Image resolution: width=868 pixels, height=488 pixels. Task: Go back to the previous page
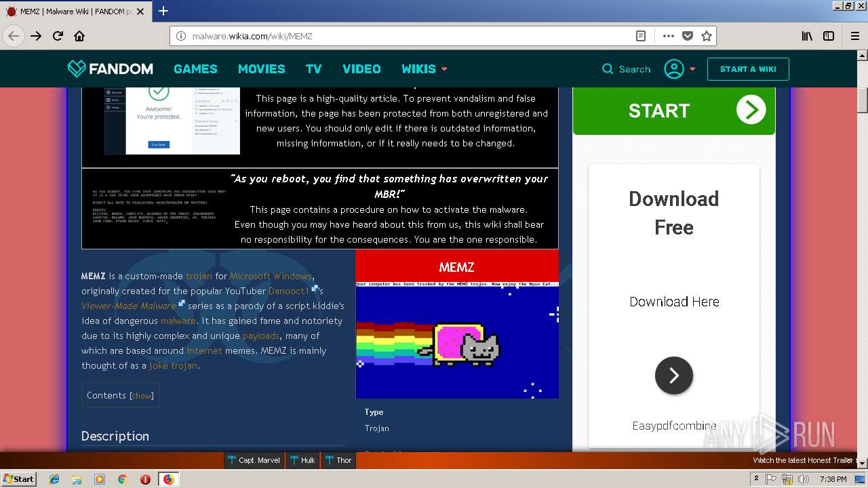(14, 36)
